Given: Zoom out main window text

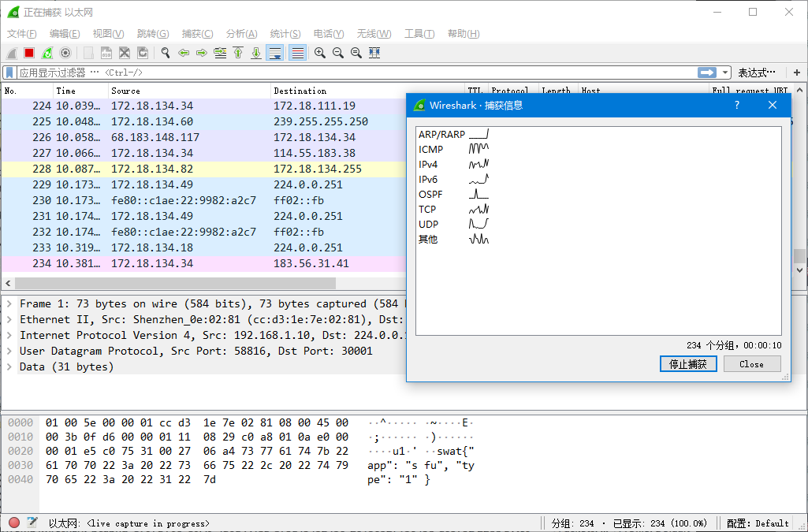Looking at the screenshot, I should 338,53.
